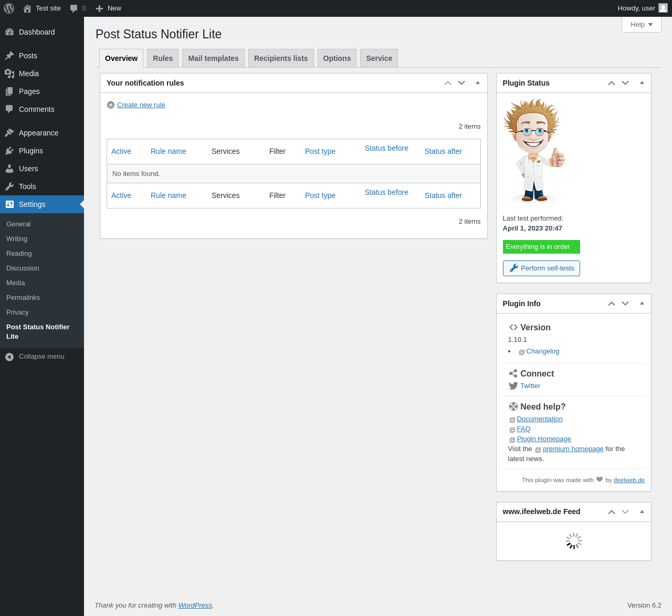Click the comments bubble icon in admin bar

point(74,8)
